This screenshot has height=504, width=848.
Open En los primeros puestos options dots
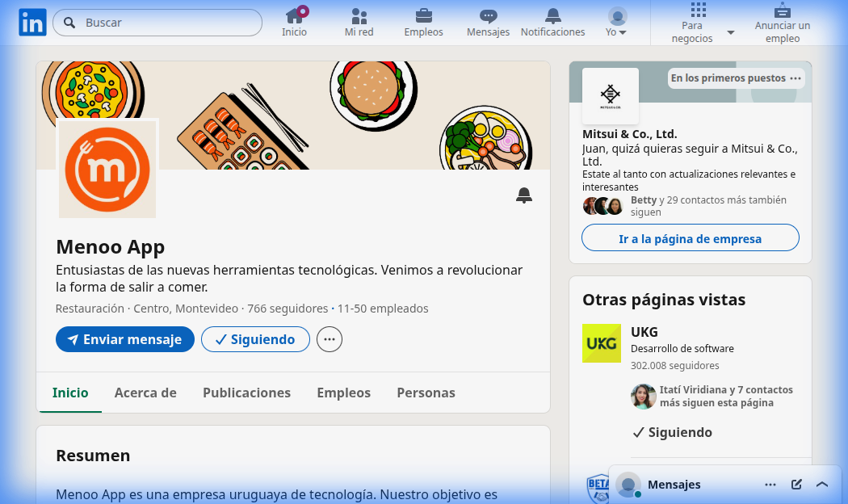pyautogui.click(x=795, y=78)
